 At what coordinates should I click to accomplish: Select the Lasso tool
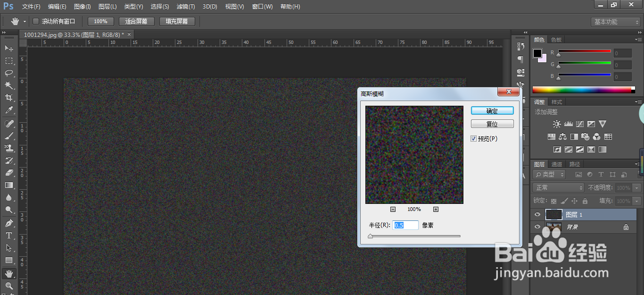(9, 73)
